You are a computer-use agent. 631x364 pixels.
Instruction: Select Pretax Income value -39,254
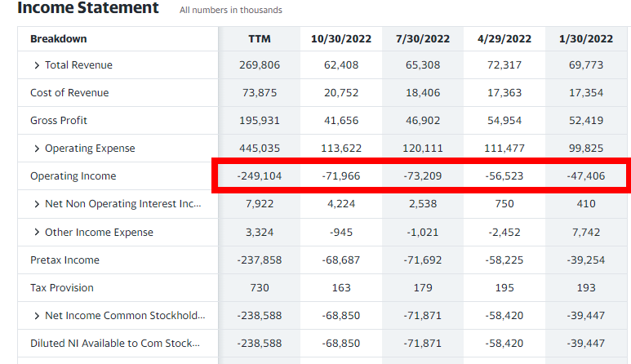point(586,260)
